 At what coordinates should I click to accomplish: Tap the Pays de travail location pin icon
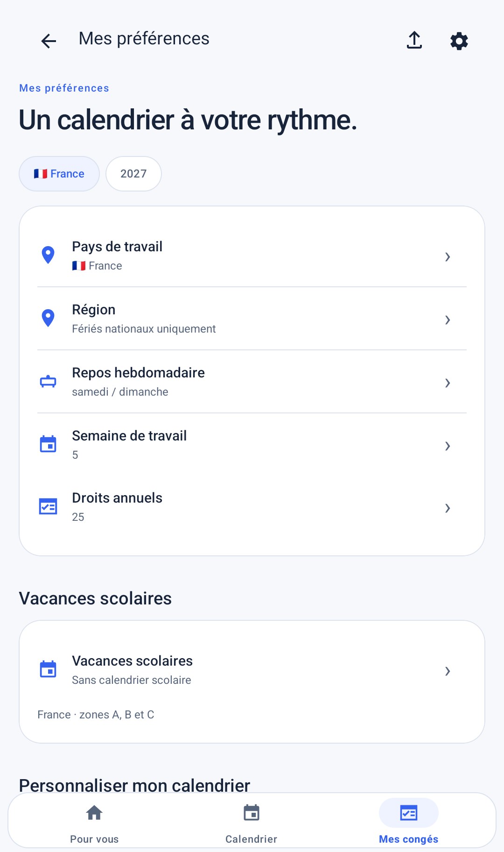(48, 255)
